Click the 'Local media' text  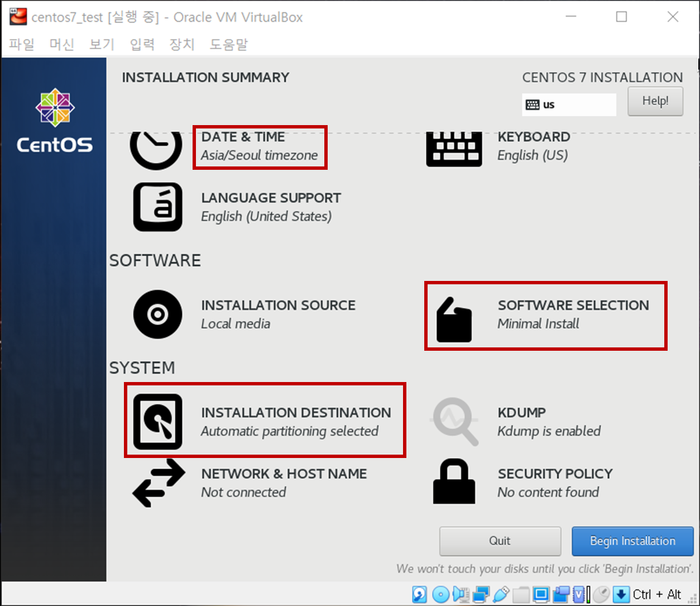point(236,323)
